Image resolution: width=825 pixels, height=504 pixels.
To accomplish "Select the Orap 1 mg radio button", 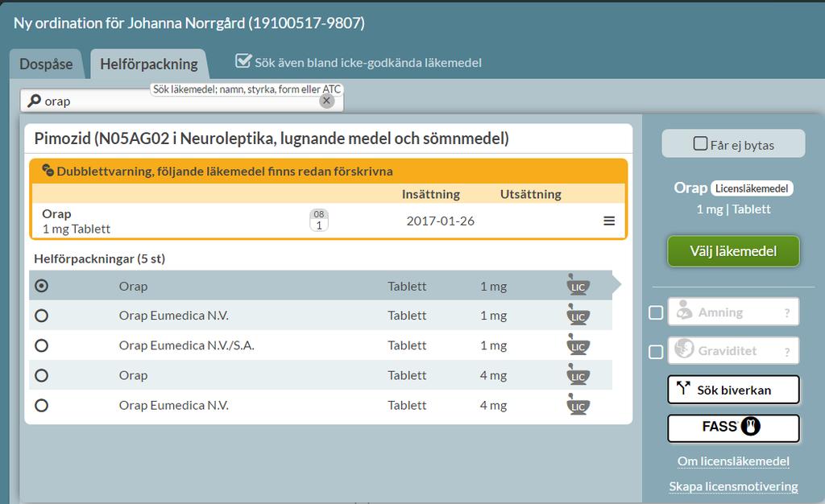I will pyautogui.click(x=41, y=285).
